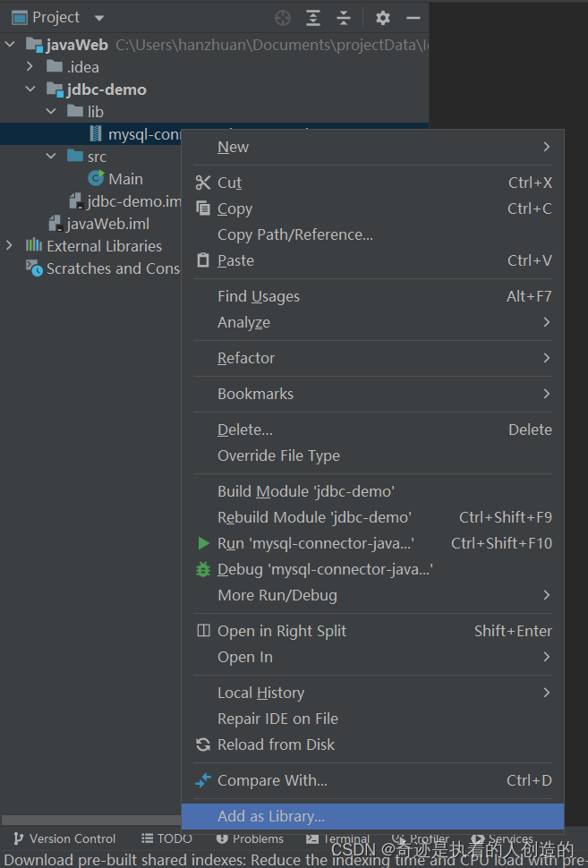Click the Reload from Disk icon
Image resolution: width=588 pixels, height=868 pixels.
203,745
